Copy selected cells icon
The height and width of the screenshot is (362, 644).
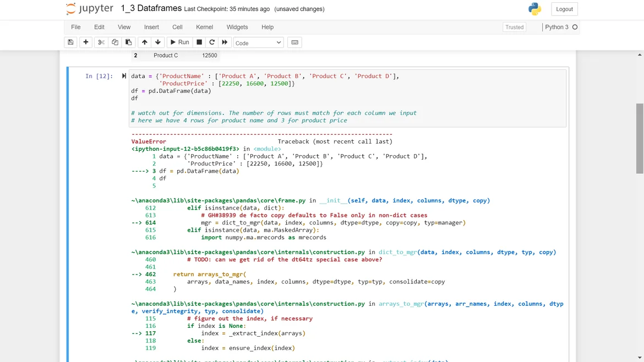[115, 42]
